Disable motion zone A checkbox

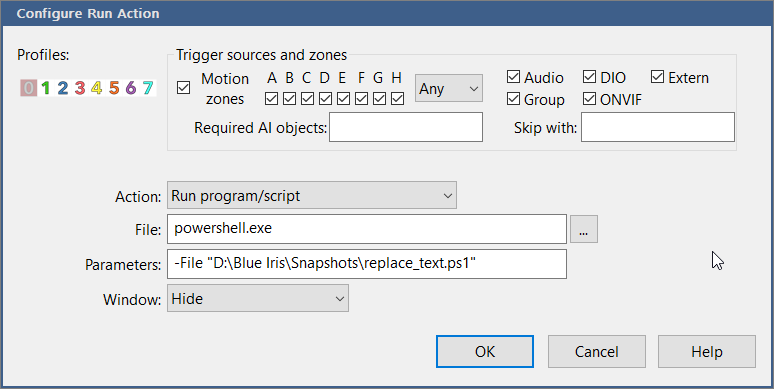(271, 99)
